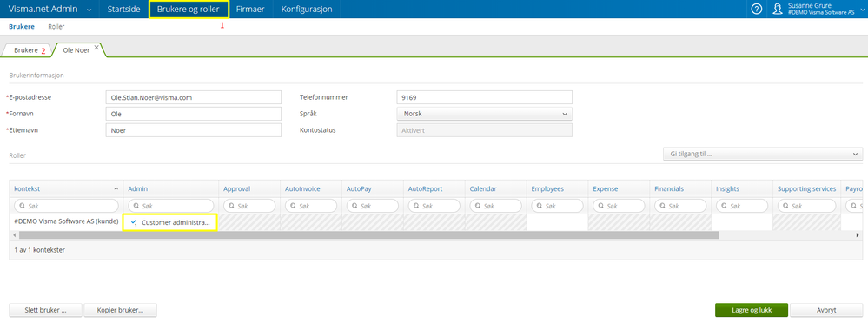Click the Supporting services column search box
The width and height of the screenshot is (868, 323).
pyautogui.click(x=806, y=206)
